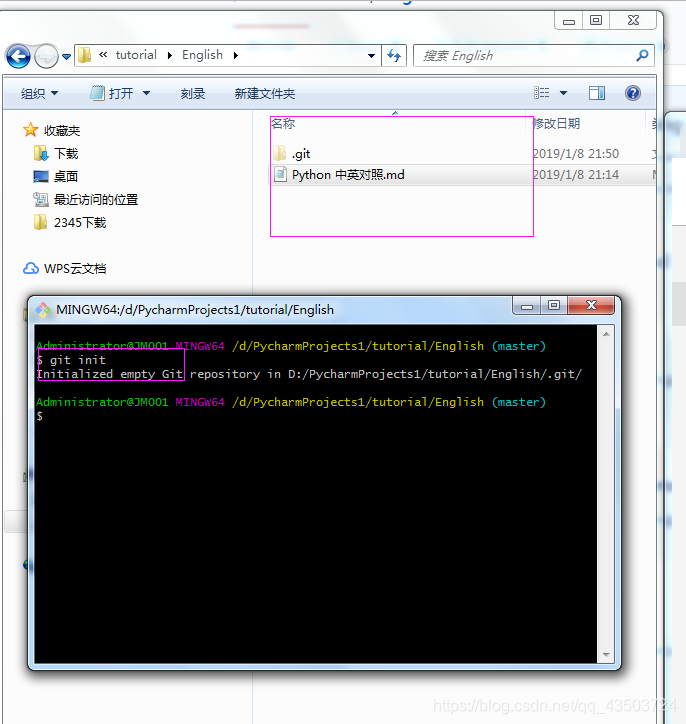Click the markdown file's document icon
This screenshot has height=724, width=686.
[x=280, y=175]
